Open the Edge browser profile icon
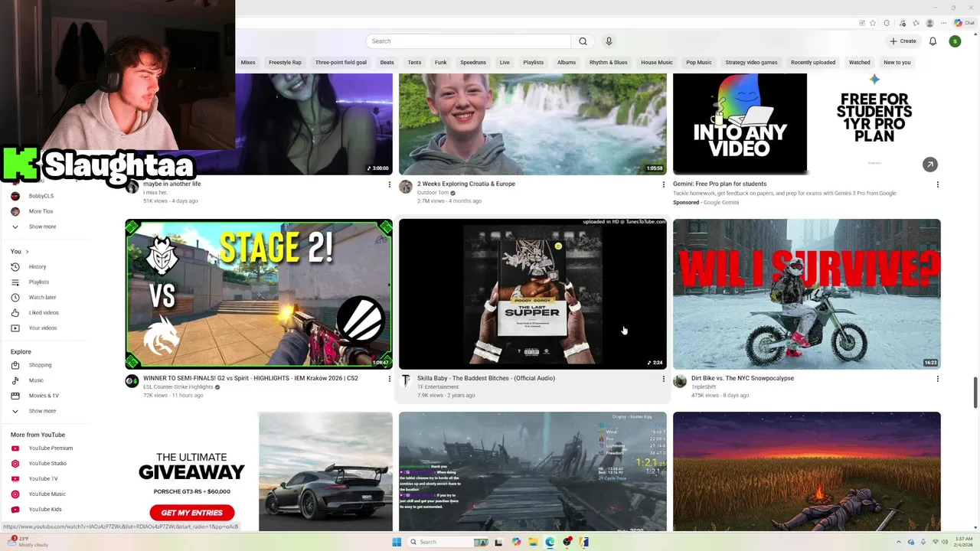The image size is (980, 551). click(930, 23)
